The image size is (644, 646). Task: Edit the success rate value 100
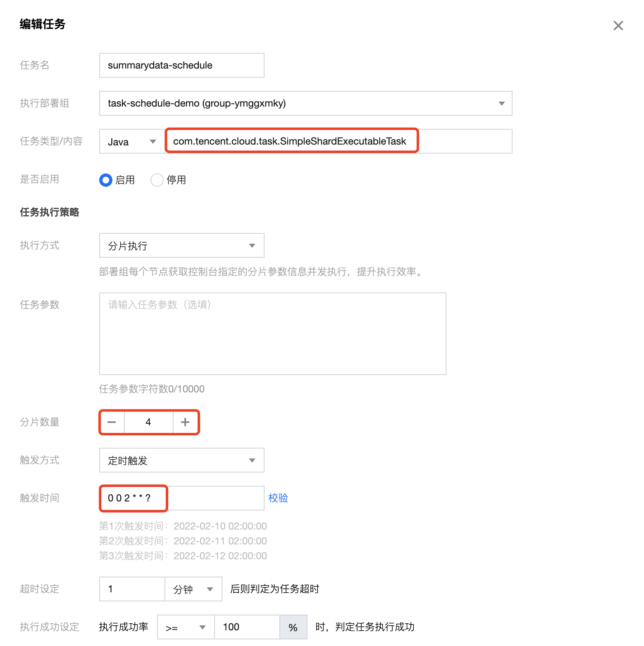[x=247, y=627]
